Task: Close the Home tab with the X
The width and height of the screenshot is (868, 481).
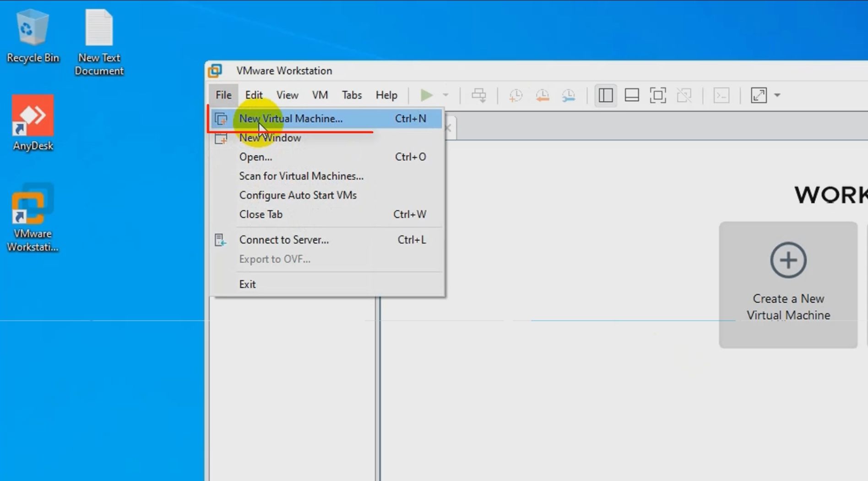Action: point(448,128)
